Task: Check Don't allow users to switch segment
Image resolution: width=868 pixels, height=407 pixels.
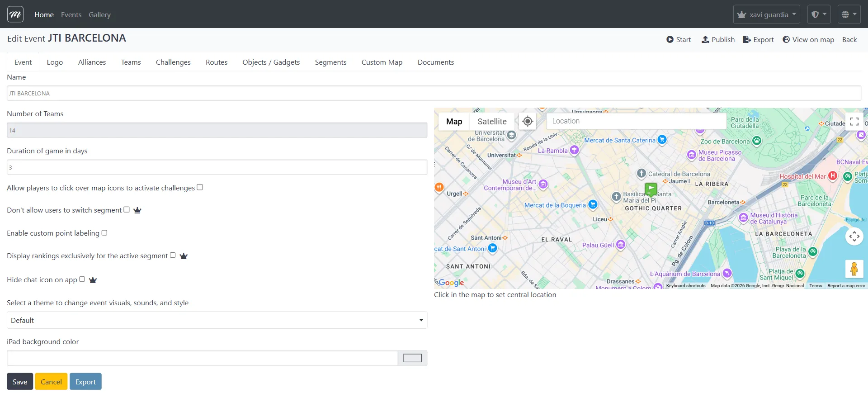Action: tap(127, 209)
